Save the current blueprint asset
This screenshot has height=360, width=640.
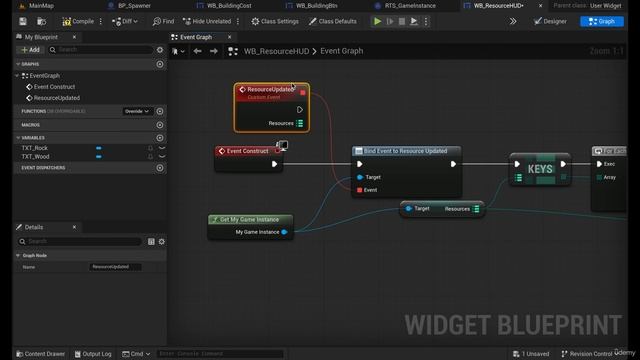click(x=23, y=21)
